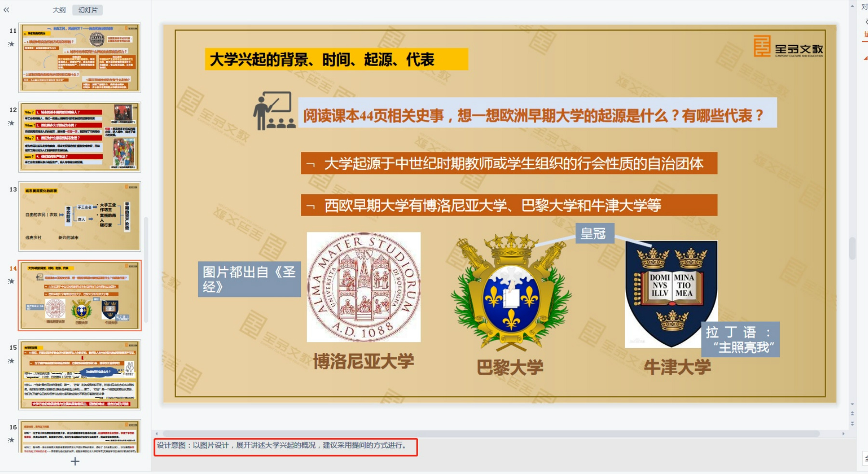Select the Oxford University crest image
The height and width of the screenshot is (474, 868).
pyautogui.click(x=671, y=293)
